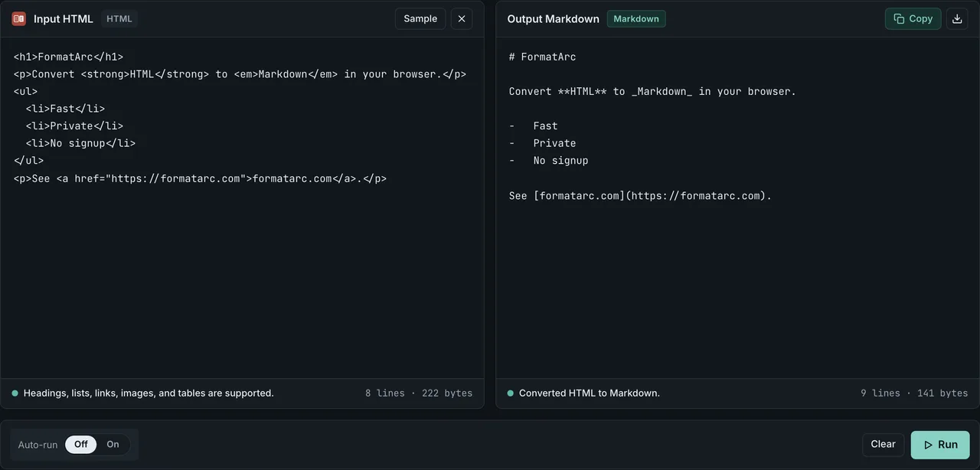This screenshot has width=980, height=470.
Task: Load the Sample HTML
Action: (420, 18)
